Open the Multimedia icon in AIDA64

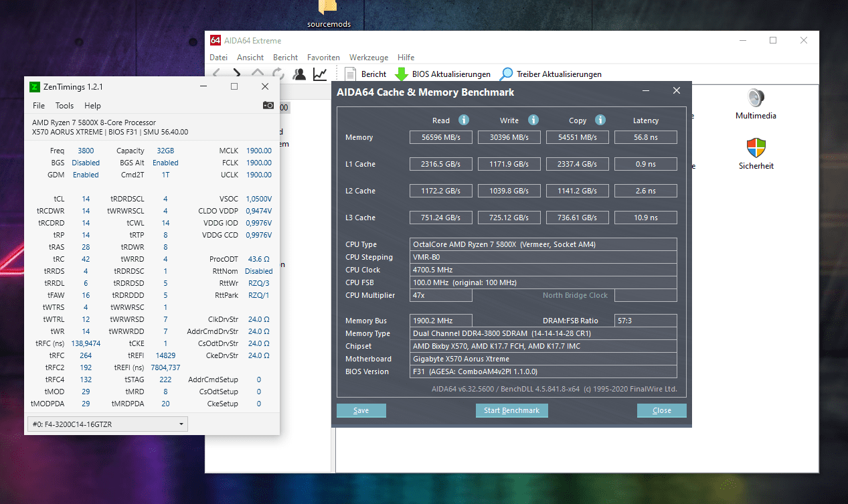756,104
